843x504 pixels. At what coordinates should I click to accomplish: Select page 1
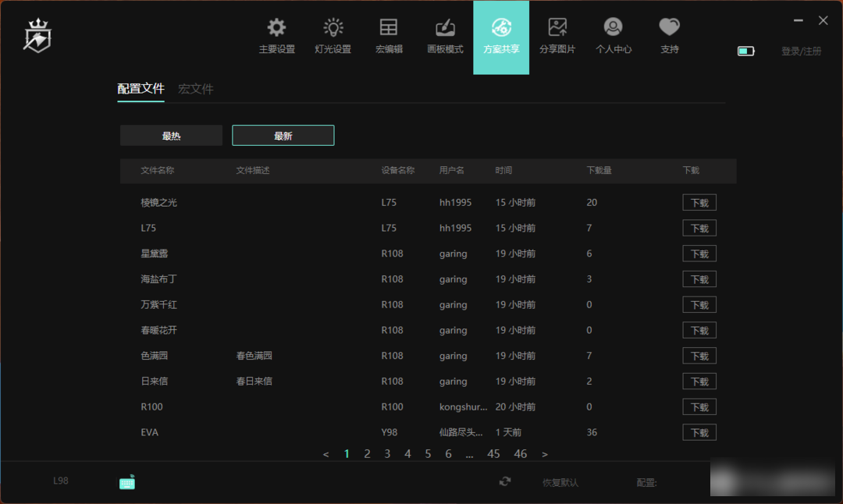point(347,454)
